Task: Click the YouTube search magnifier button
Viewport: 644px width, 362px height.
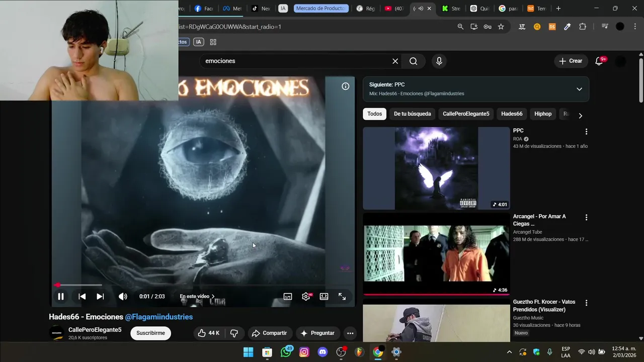Action: [414, 61]
